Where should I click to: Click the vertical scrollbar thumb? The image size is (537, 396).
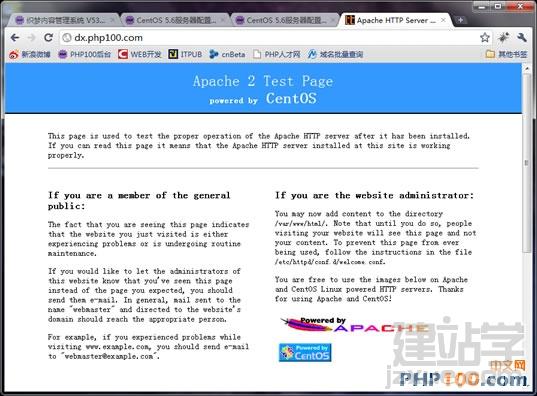[x=526, y=163]
